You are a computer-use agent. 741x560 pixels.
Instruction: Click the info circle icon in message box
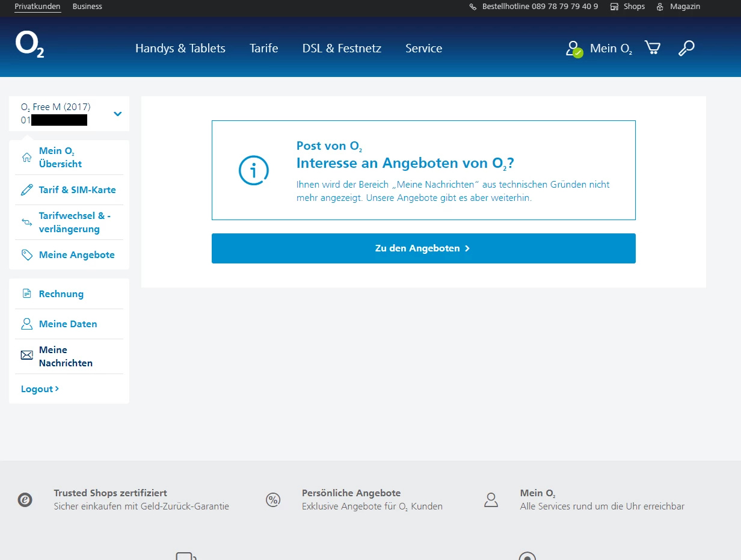click(x=254, y=170)
